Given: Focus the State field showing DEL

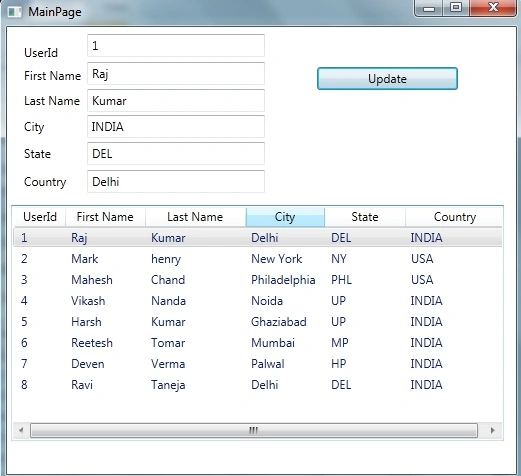Looking at the screenshot, I should 176,153.
